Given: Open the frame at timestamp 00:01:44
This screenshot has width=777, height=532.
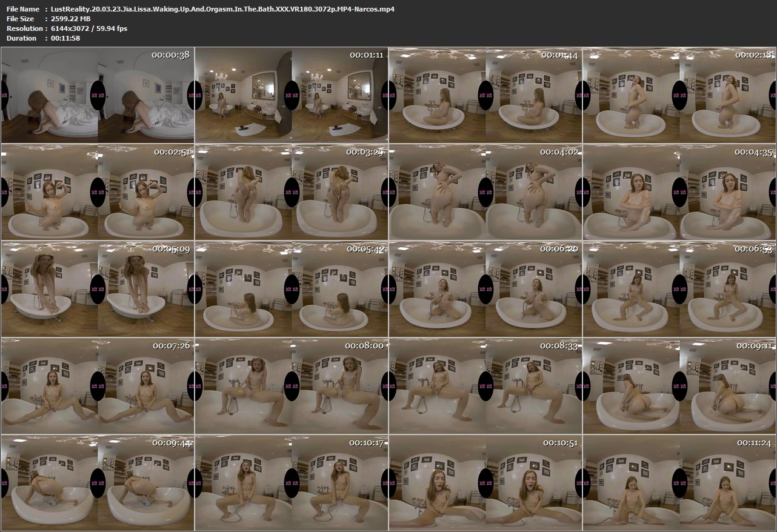Looking at the screenshot, I should pyautogui.click(x=485, y=95).
